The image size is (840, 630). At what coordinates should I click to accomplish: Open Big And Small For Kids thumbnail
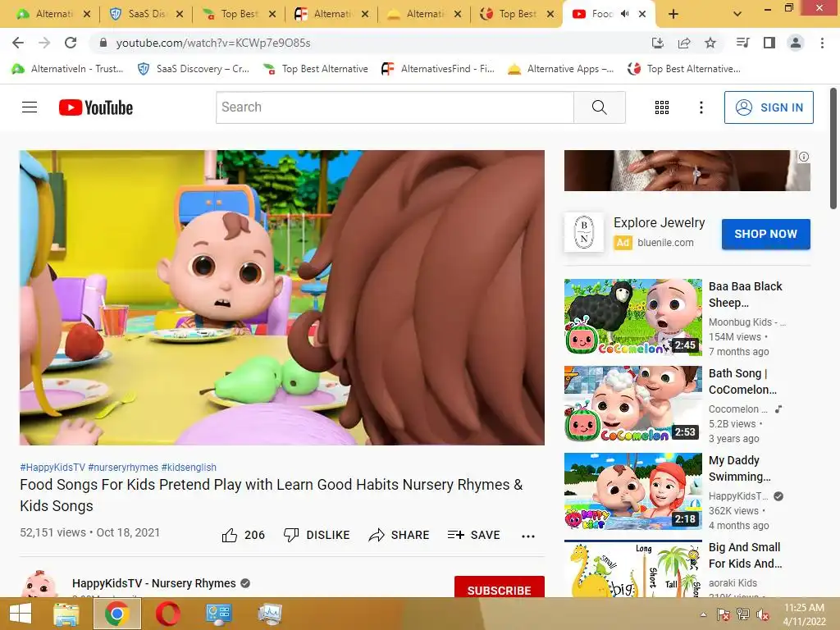(x=632, y=569)
